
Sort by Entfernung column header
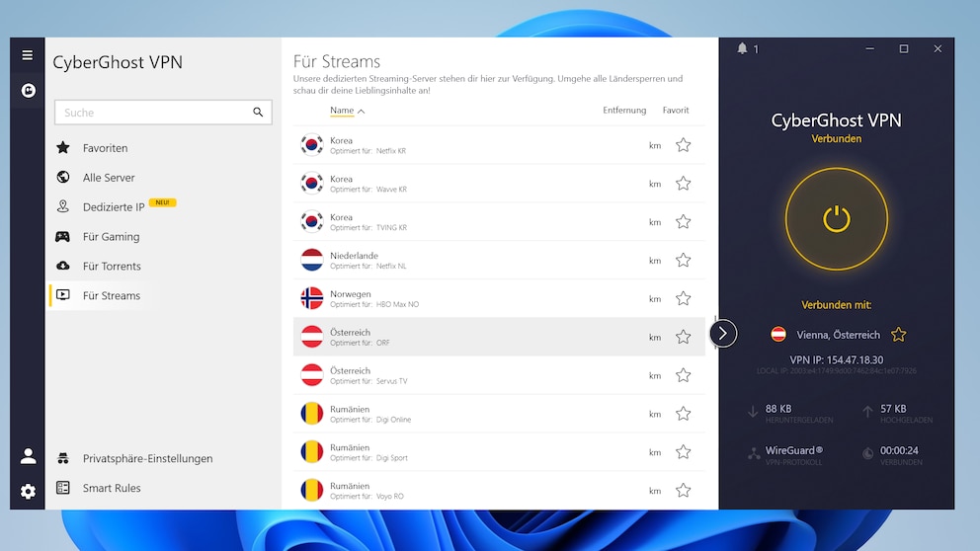pyautogui.click(x=624, y=110)
